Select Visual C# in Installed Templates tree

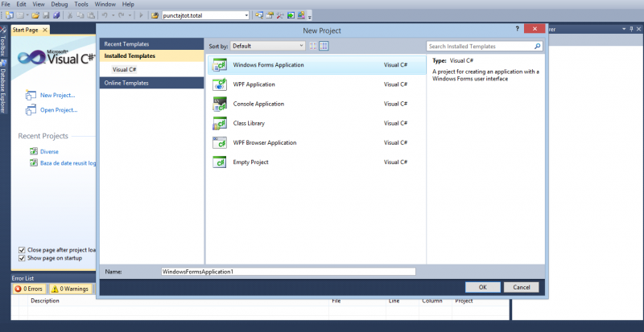click(x=125, y=69)
